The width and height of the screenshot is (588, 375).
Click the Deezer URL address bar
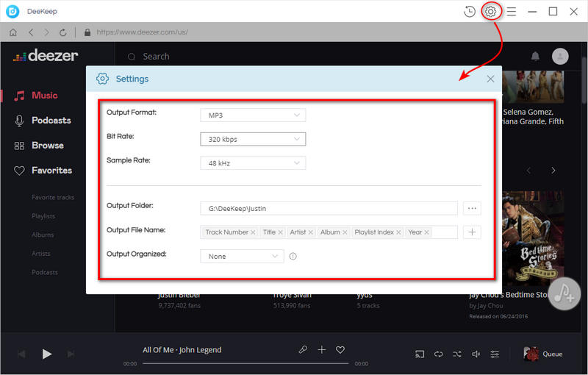pyautogui.click(x=143, y=32)
